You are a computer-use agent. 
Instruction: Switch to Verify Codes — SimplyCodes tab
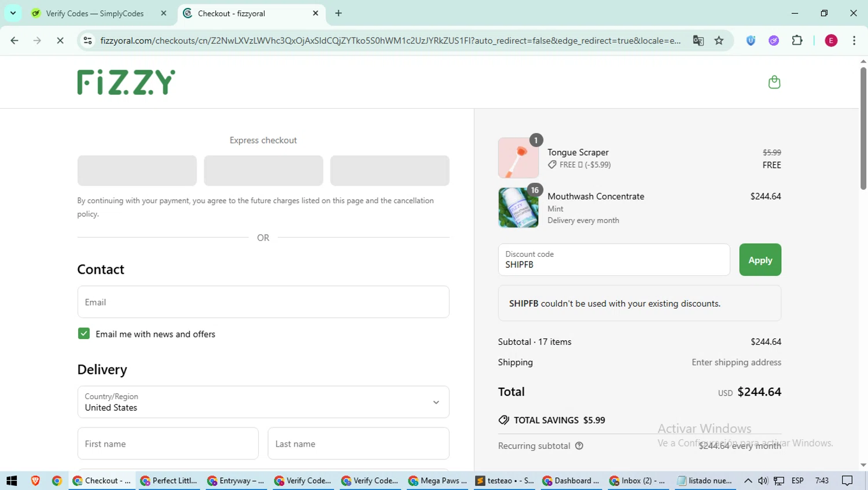tap(94, 13)
